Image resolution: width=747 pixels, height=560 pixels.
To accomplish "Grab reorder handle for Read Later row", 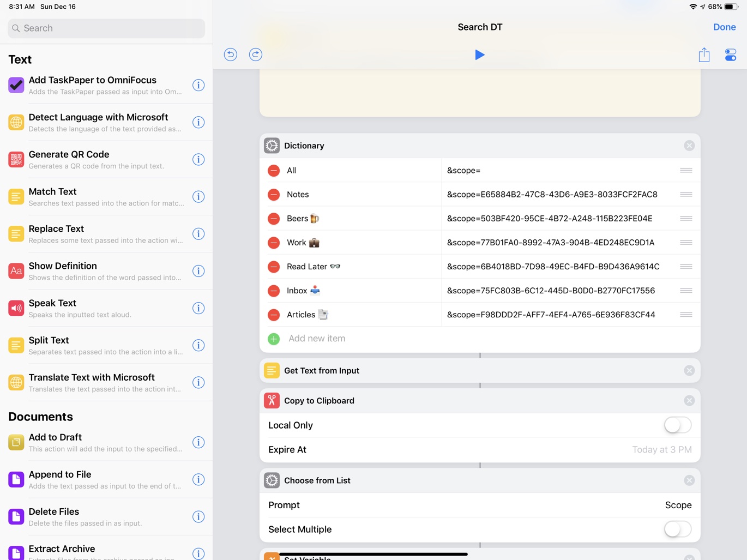I will (x=686, y=267).
